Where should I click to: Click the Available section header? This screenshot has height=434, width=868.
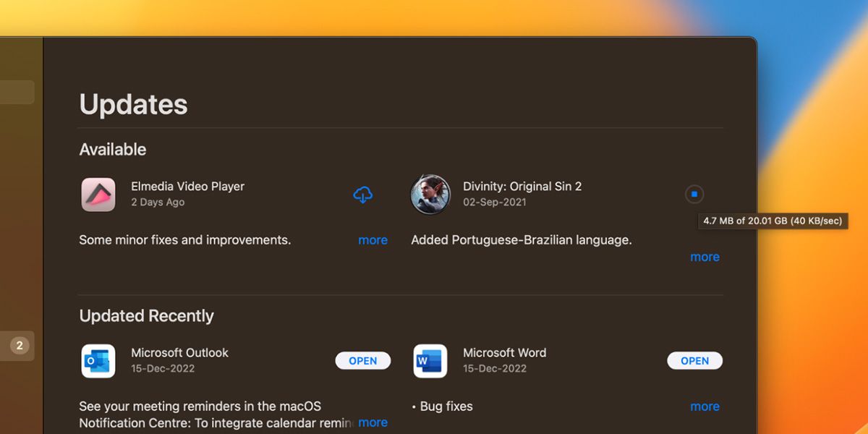(x=112, y=149)
